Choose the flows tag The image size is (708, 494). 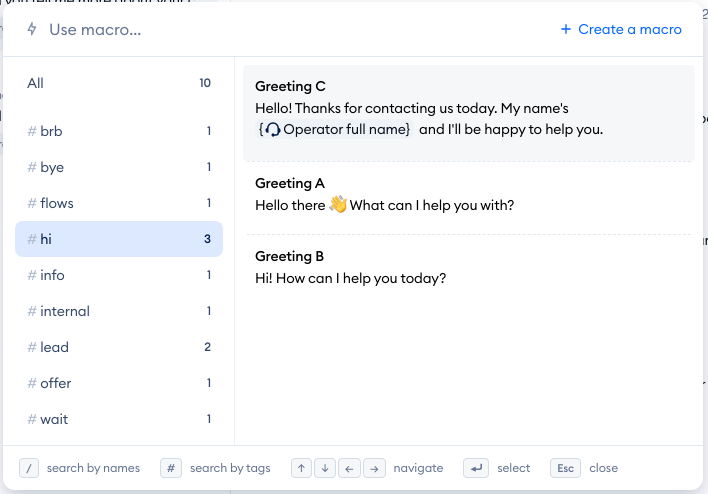point(118,203)
